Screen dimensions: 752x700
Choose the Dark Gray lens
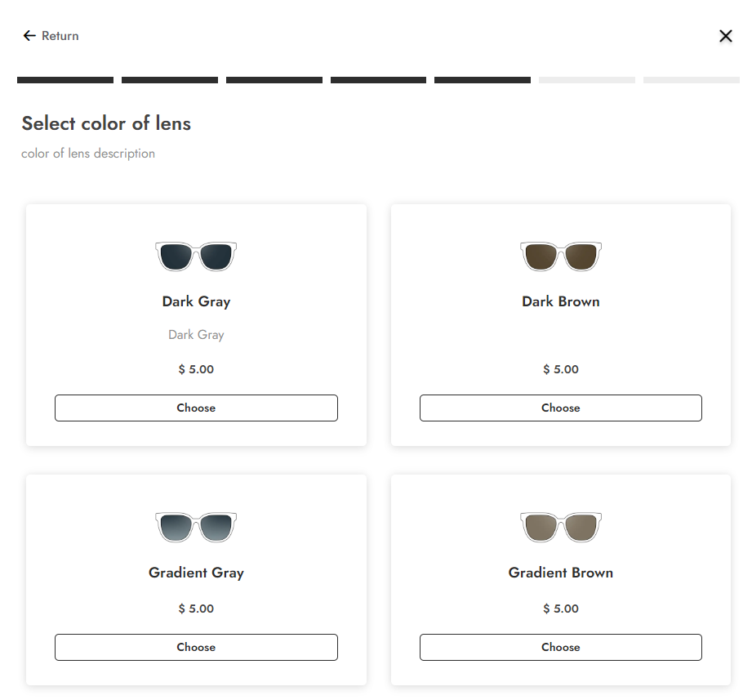[x=196, y=408]
